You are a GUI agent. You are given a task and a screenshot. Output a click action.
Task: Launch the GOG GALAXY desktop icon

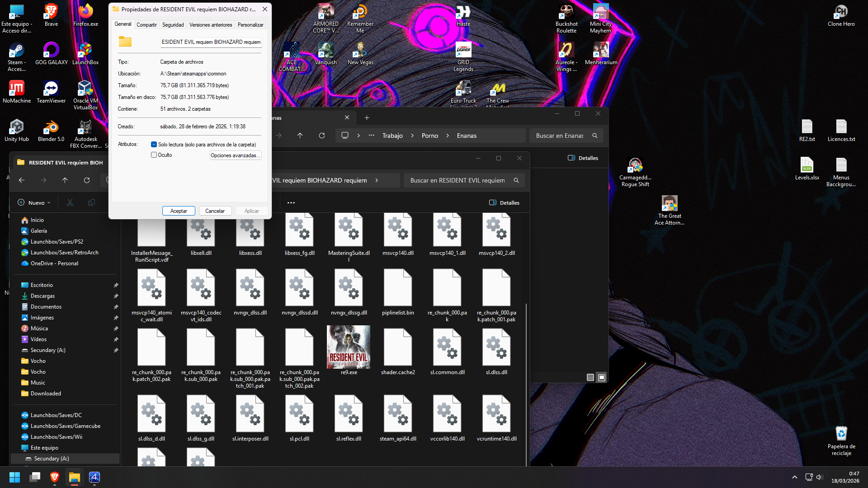pos(51,54)
